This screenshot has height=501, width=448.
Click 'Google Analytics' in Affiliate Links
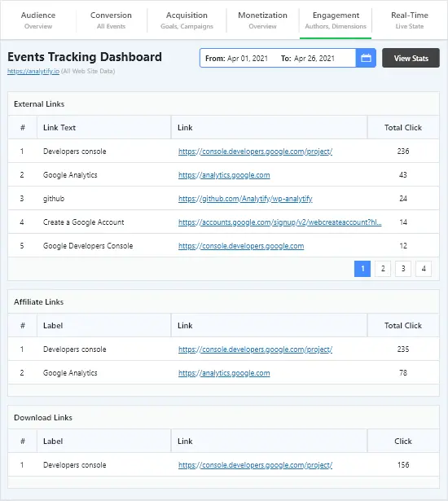click(70, 373)
